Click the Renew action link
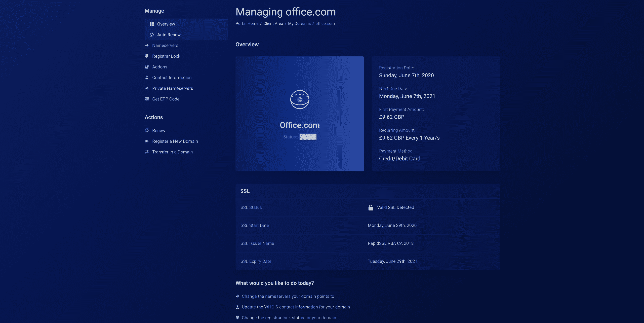The width and height of the screenshot is (644, 323). pyautogui.click(x=158, y=130)
